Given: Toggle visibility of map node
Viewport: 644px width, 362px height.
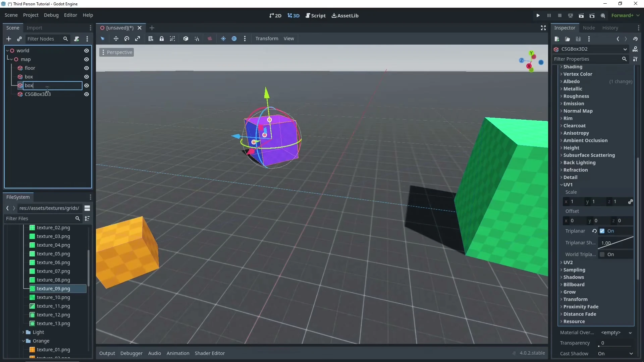Looking at the screenshot, I should [87, 59].
